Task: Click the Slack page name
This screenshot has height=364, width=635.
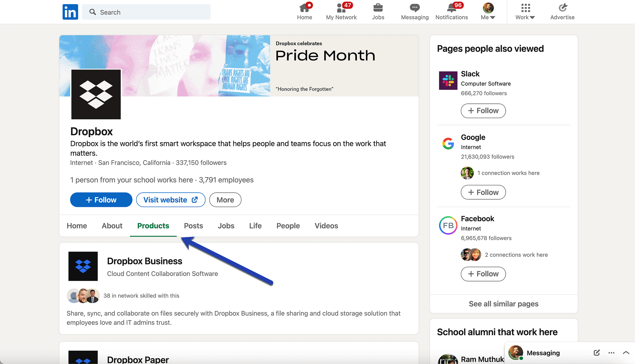Action: coord(470,74)
